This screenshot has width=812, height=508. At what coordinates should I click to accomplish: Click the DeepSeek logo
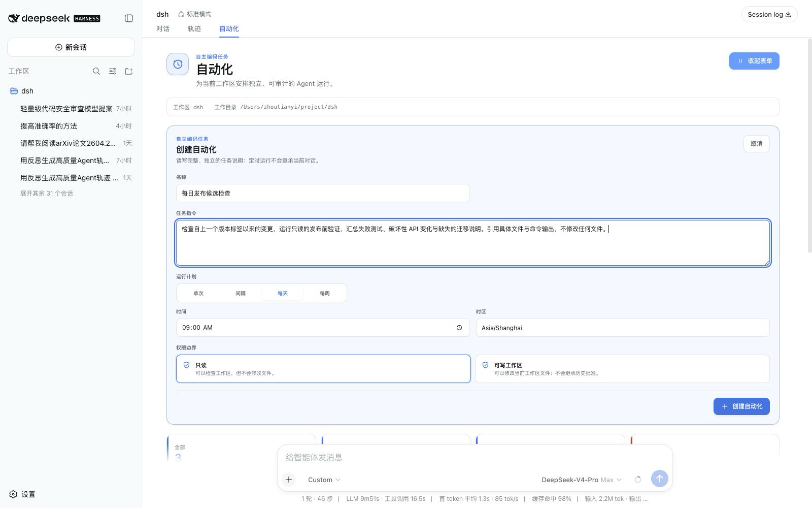[54, 18]
